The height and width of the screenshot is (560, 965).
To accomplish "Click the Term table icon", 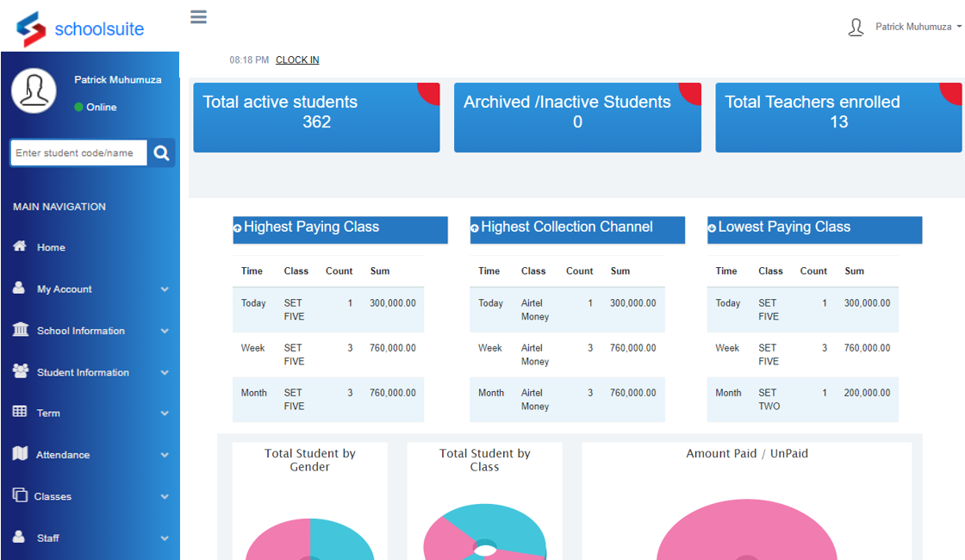I will (20, 413).
